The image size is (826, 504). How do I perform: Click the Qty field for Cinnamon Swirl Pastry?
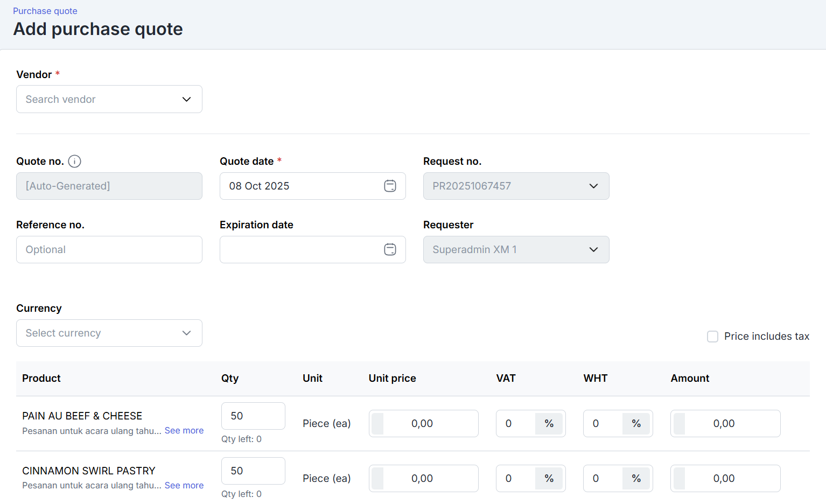point(253,471)
